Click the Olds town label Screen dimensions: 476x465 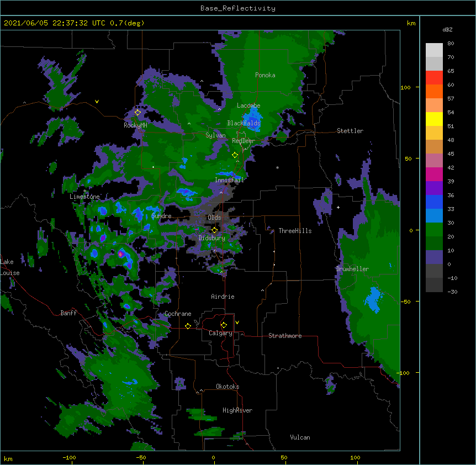pyautogui.click(x=214, y=218)
